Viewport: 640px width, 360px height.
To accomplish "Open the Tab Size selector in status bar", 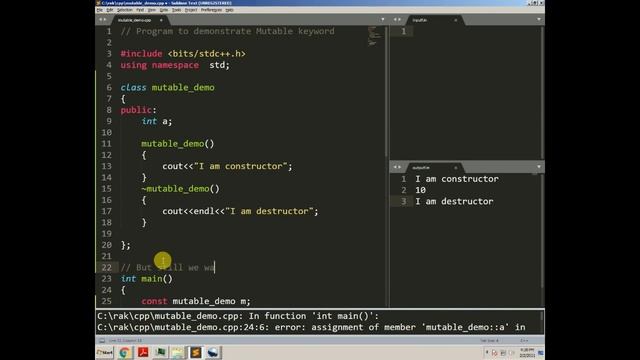I will [489, 340].
